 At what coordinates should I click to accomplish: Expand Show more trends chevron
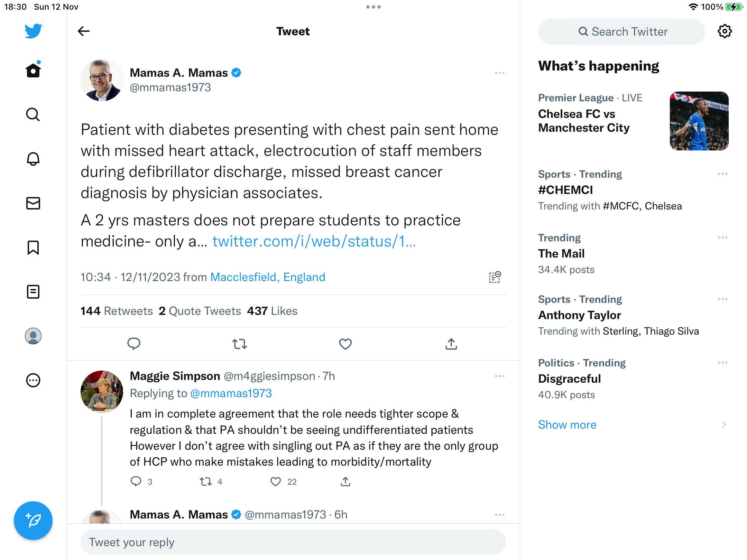tap(723, 424)
